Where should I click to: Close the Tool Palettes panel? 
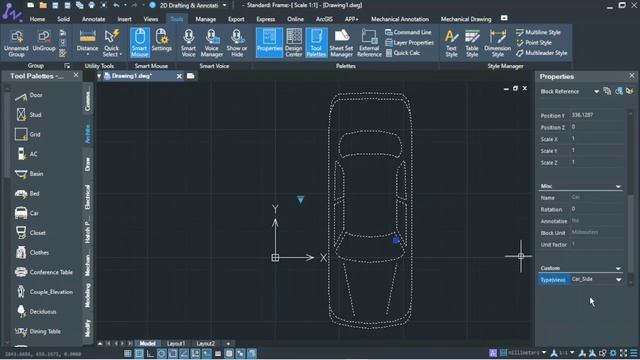click(76, 76)
